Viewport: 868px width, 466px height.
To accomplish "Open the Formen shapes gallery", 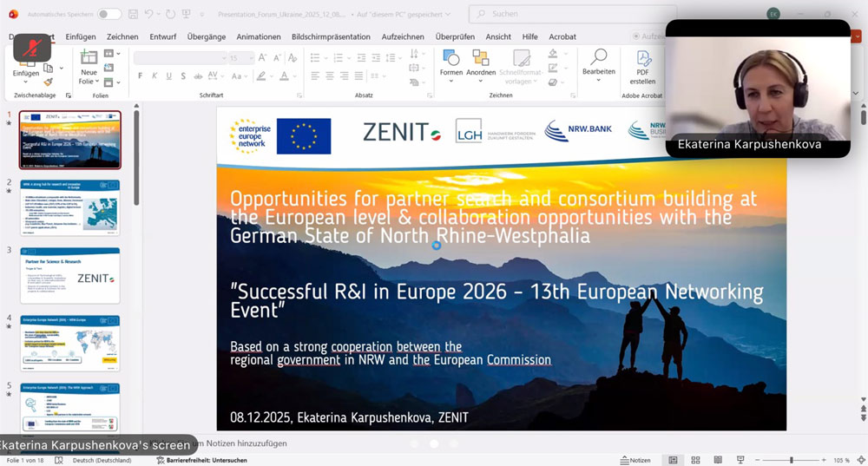I will [451, 63].
